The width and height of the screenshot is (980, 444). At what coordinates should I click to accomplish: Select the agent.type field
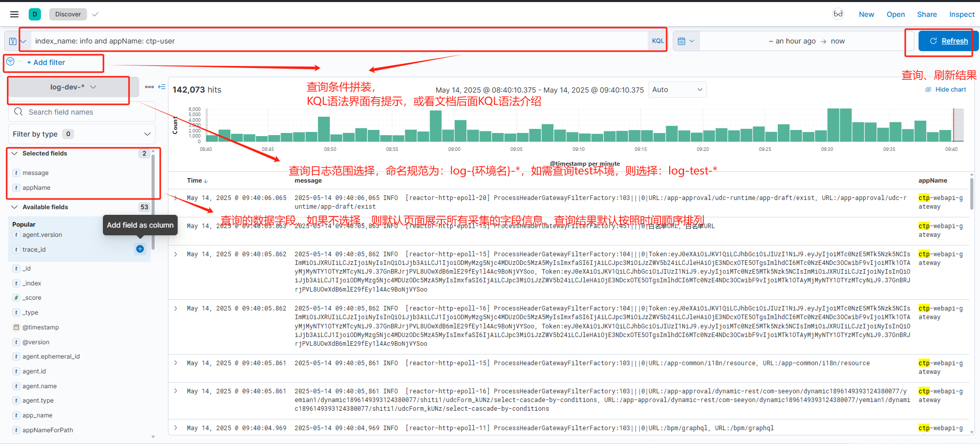[38, 401]
